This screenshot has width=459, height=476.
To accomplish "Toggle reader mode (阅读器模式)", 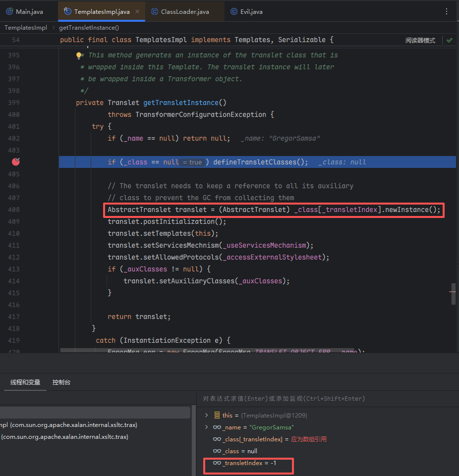I will [420, 40].
